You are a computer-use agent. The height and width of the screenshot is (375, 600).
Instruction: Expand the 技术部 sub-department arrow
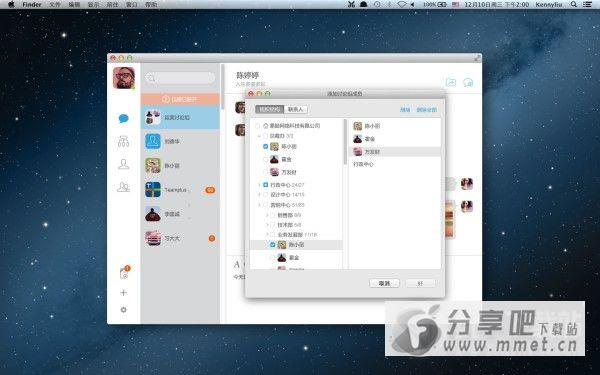point(267,225)
